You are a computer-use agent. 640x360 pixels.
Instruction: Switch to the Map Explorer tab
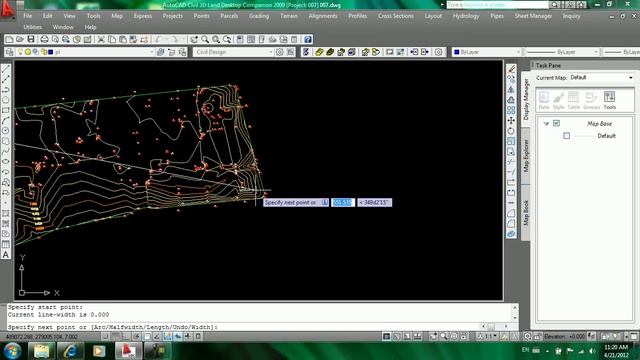pos(526,155)
